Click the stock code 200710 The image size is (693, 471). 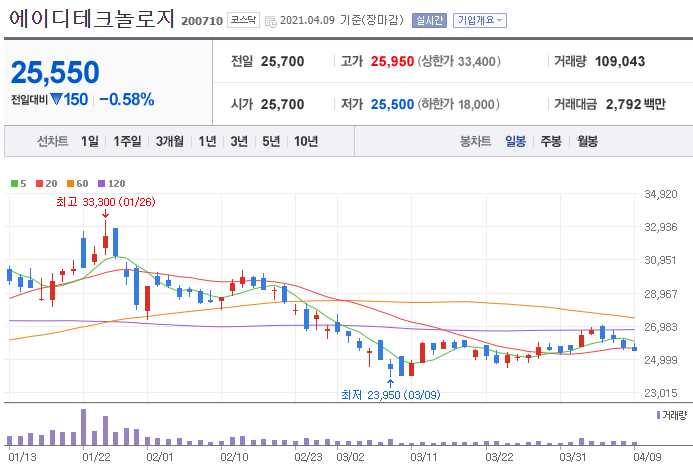point(202,21)
